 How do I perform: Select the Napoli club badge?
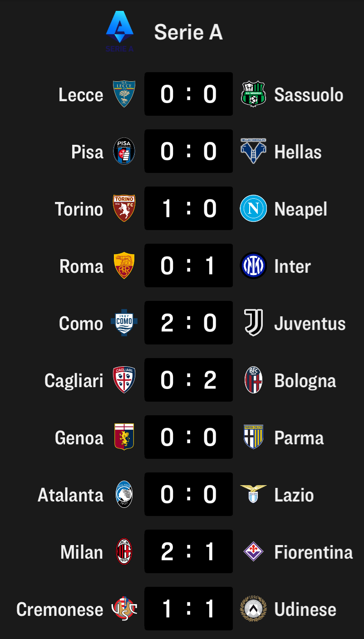coord(253,208)
